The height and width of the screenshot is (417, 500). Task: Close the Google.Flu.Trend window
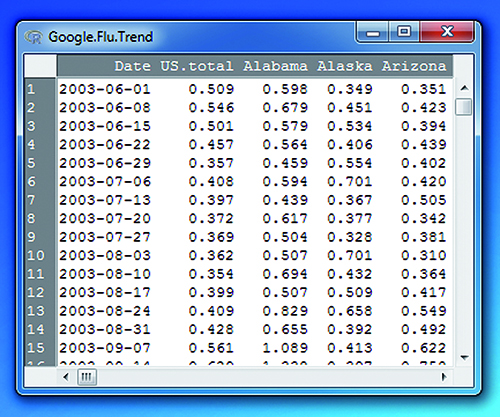pos(447,32)
